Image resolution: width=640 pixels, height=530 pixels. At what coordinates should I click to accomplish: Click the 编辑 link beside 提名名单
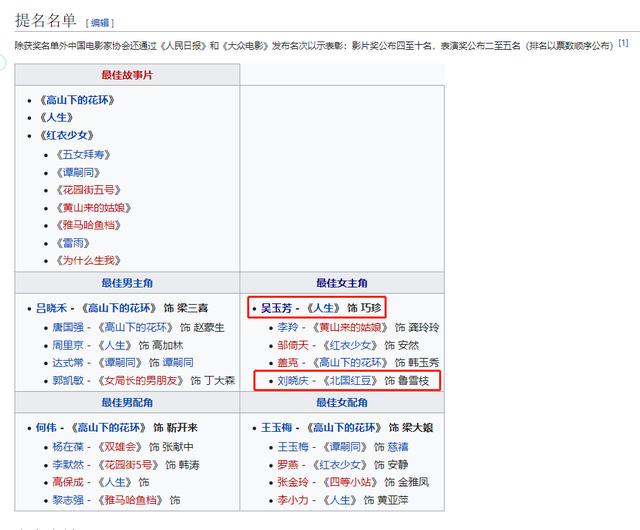coord(100,23)
